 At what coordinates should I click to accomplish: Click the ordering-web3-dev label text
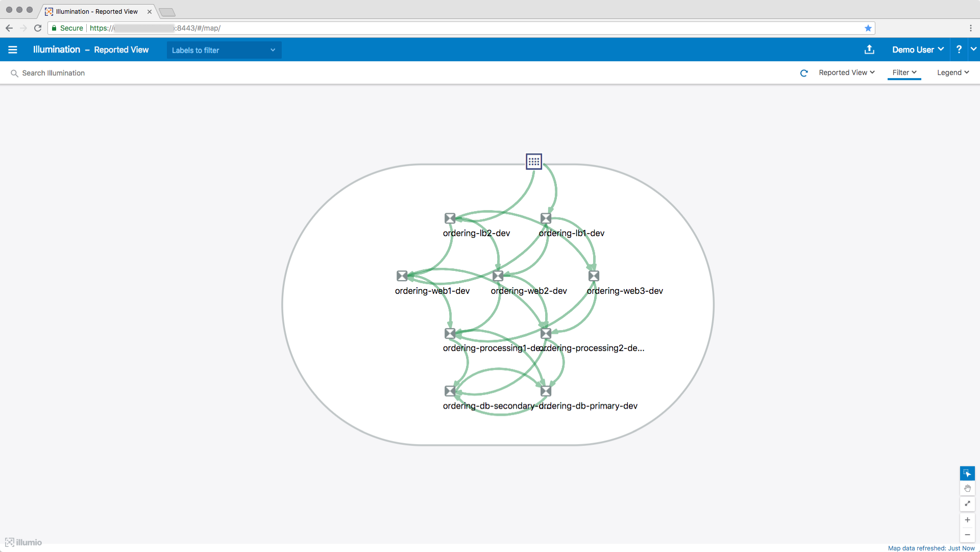tap(625, 291)
